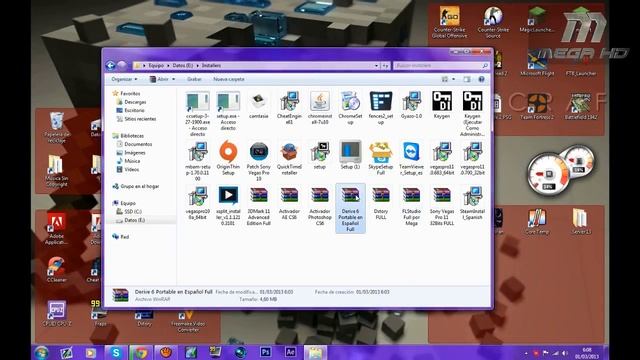Select the camtasia installer file
Image resolution: width=640 pixels, height=360 pixels.
(259, 106)
